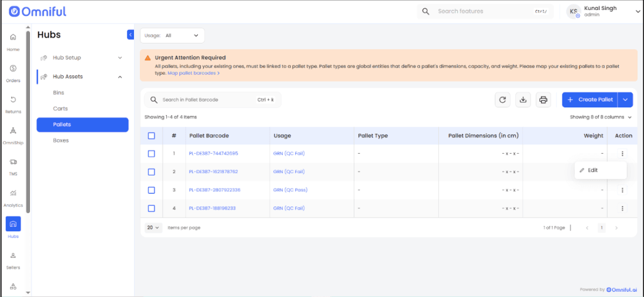Change the items per page dropdown

pos(153,228)
